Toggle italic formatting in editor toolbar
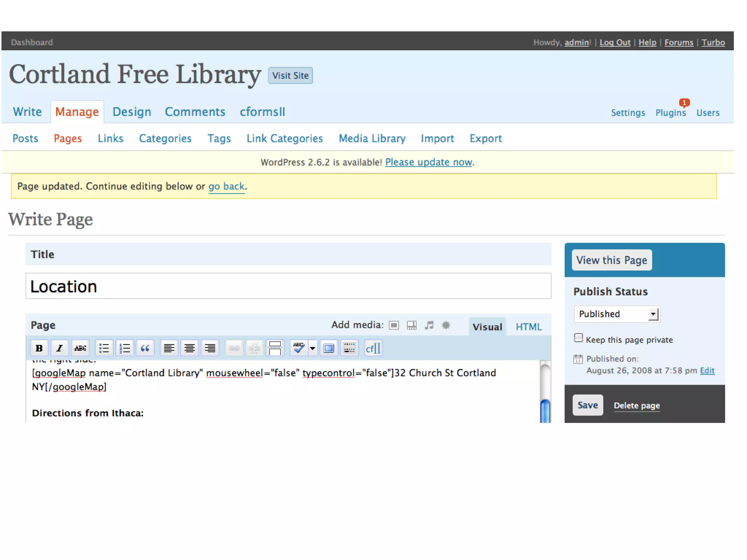This screenshot has width=747, height=560. point(59,348)
